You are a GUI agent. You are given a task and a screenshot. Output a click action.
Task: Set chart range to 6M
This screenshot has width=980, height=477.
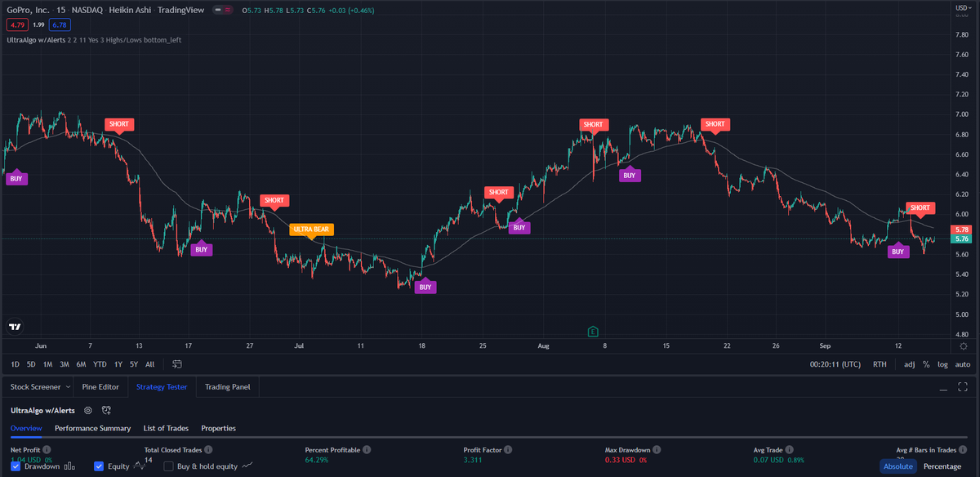[x=81, y=364]
